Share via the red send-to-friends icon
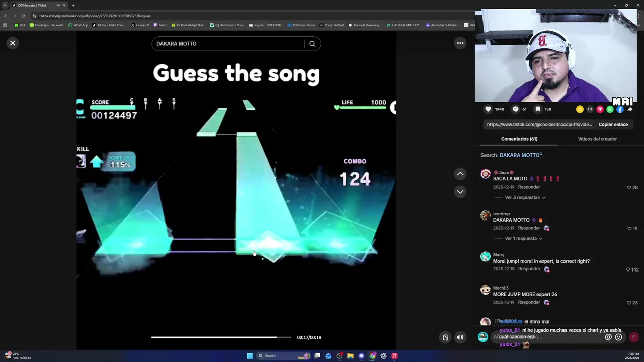The height and width of the screenshot is (362, 644). 600,109
